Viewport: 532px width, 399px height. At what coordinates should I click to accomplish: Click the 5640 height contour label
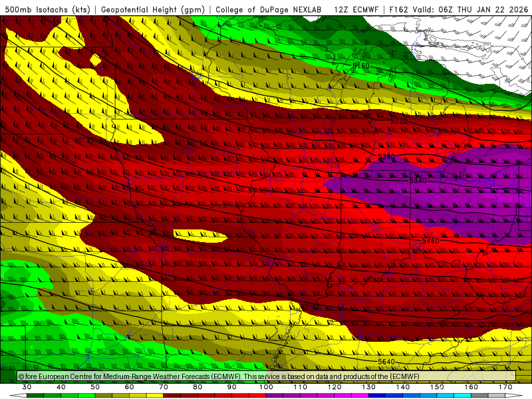386,362
